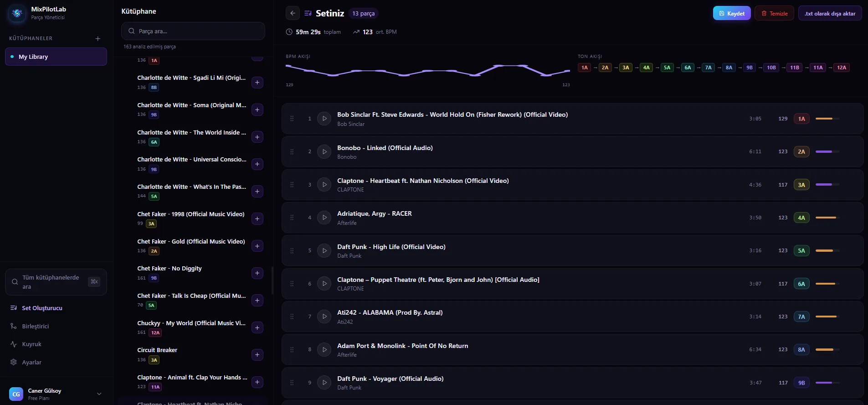Add Charlotte de Witte Sgadi Li Mi to set
Screen dimensions: 868x405
point(257,83)
